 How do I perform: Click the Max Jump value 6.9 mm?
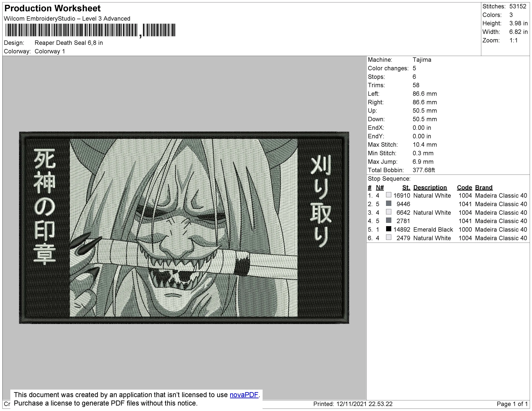click(x=423, y=162)
